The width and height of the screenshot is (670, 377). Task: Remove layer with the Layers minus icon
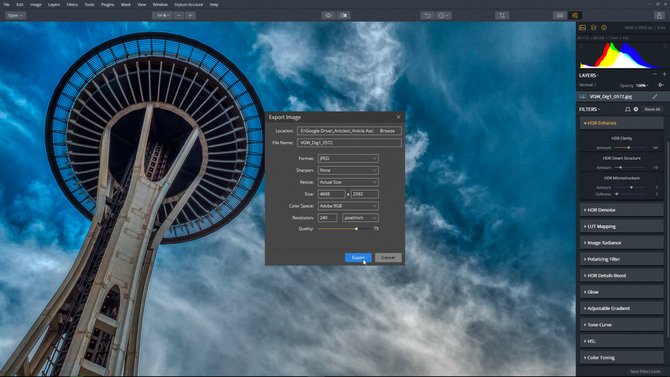(x=655, y=74)
